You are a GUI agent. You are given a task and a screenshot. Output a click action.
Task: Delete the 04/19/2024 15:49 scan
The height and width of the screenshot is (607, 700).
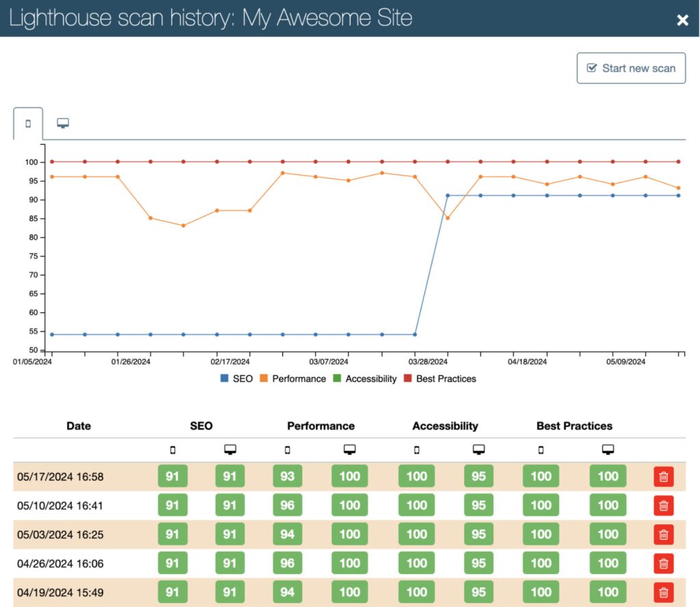[x=663, y=593]
